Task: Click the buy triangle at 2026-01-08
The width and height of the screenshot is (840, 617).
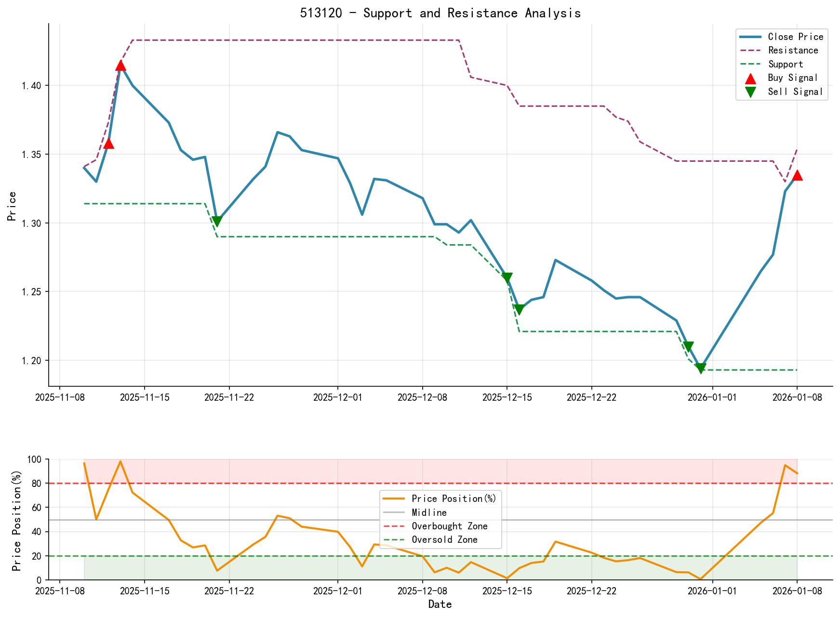Action: (x=798, y=175)
